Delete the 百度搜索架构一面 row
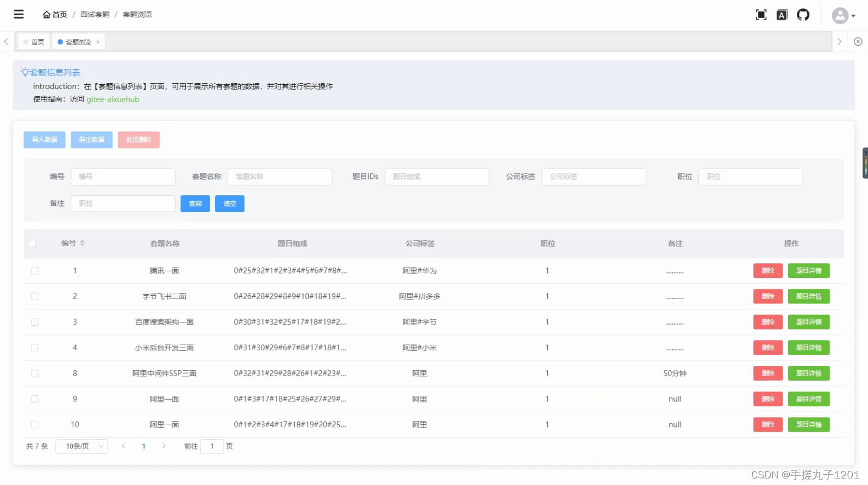Viewport: 868px width, 485px height. [x=768, y=322]
